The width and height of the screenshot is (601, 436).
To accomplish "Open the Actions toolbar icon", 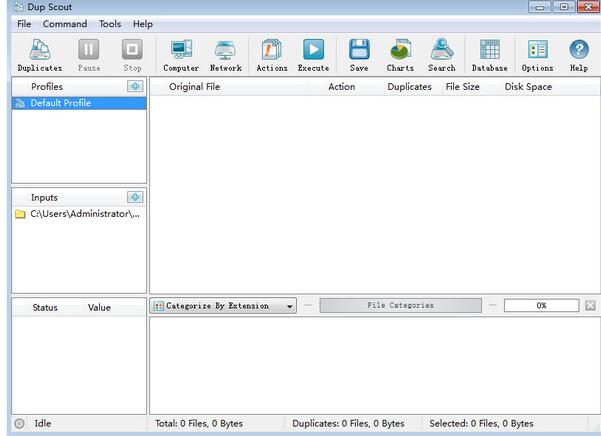I will [x=272, y=55].
